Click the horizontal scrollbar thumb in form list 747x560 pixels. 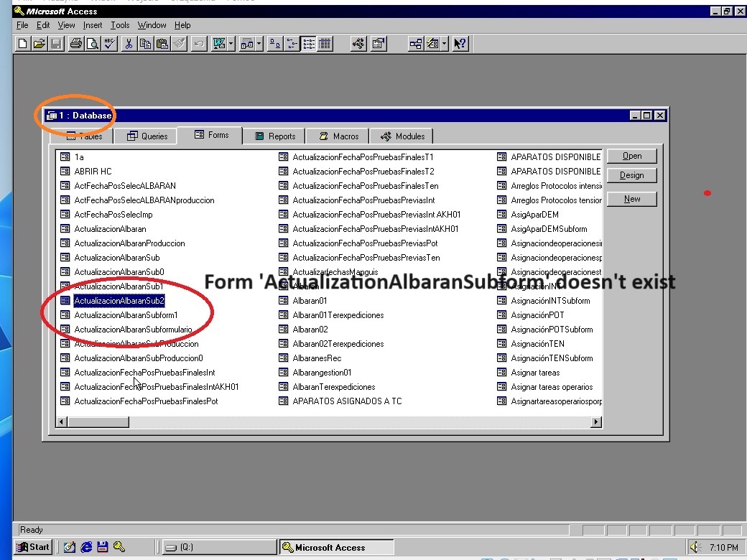(x=98, y=422)
